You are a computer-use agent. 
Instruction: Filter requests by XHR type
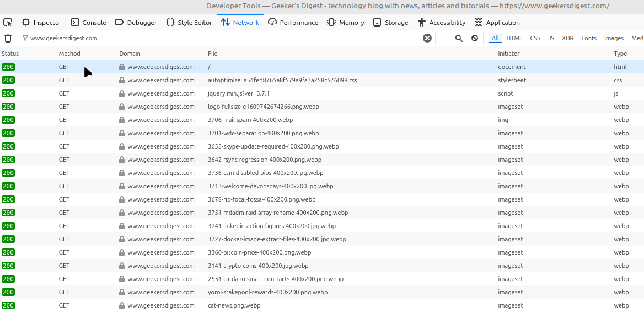pos(567,38)
